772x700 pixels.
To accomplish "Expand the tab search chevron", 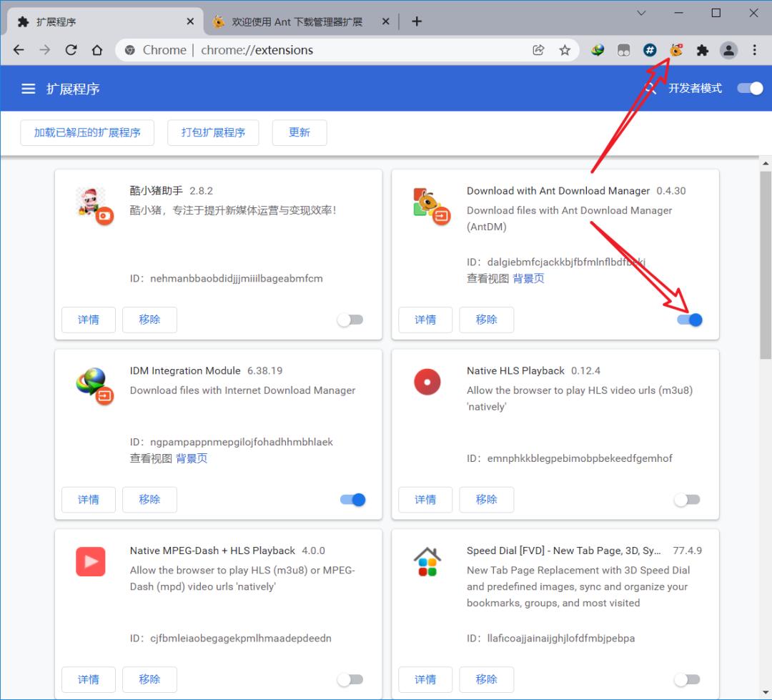I will (x=641, y=14).
